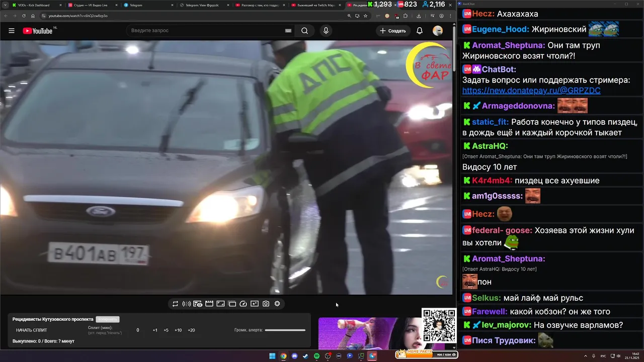
Task: Open the playback speed gauge icon
Action: tap(243, 304)
